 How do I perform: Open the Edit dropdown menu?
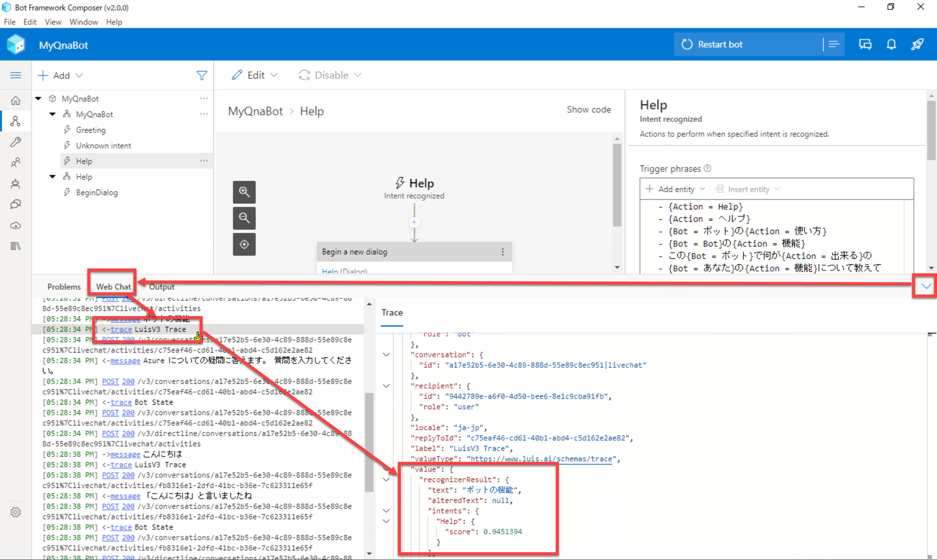pyautogui.click(x=255, y=75)
